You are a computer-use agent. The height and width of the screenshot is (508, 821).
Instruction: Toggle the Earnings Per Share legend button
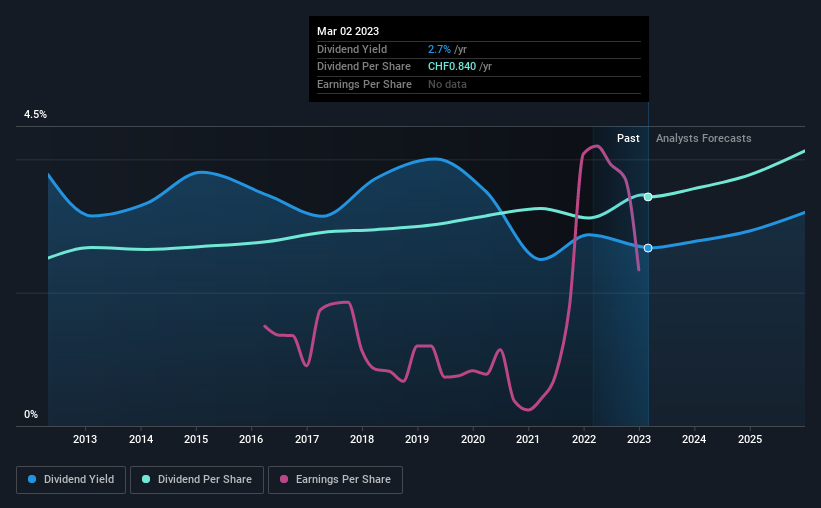(x=336, y=480)
